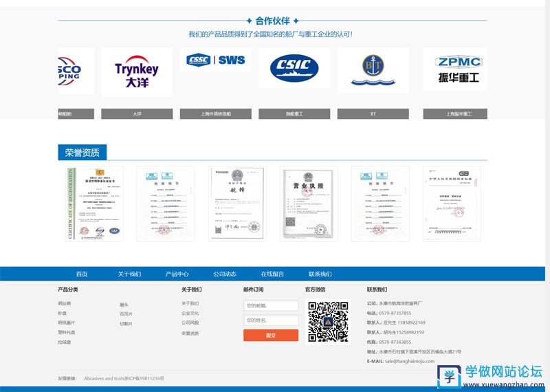
Task: Open the CSSC SWS partner logo
Action: (215, 60)
